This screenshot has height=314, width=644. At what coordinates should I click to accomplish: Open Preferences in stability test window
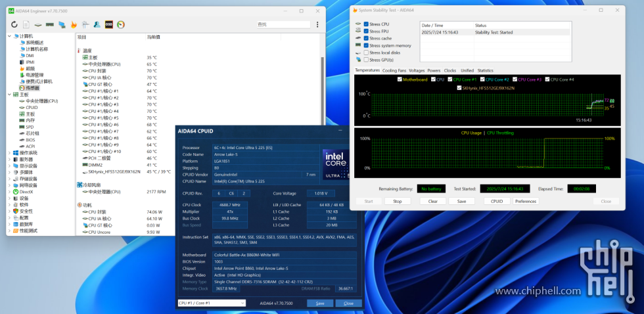526,202
